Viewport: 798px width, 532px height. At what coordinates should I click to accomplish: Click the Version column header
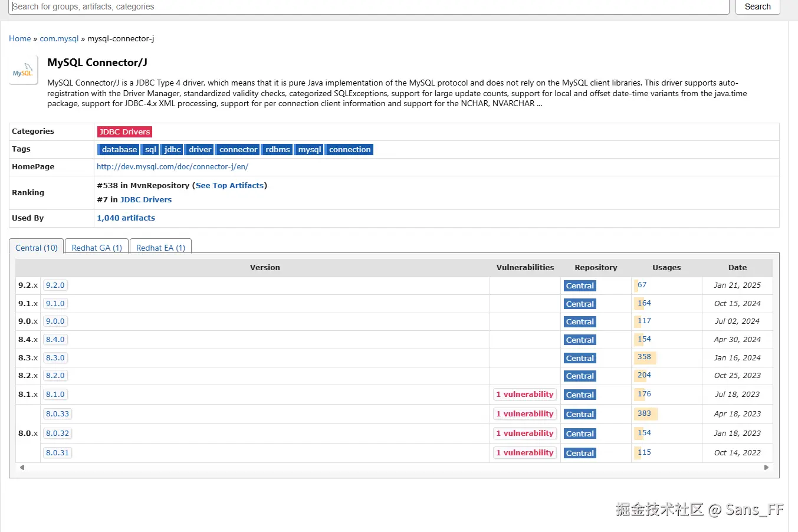265,268
